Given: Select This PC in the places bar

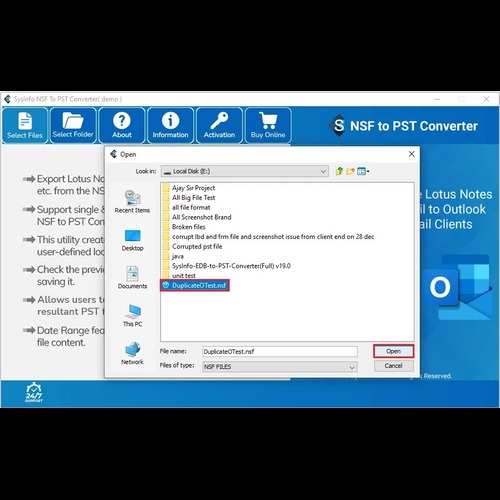Looking at the screenshot, I should 132,315.
